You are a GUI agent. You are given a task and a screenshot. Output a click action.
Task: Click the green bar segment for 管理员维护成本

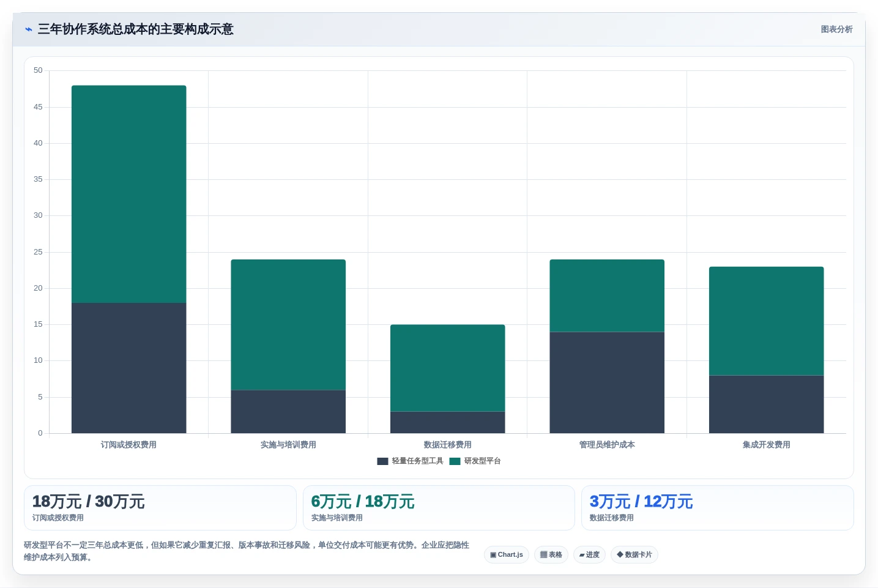coord(607,296)
